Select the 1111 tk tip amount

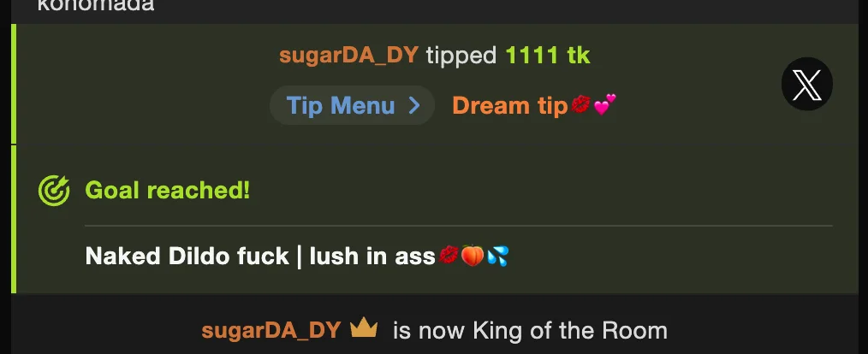[x=548, y=56]
